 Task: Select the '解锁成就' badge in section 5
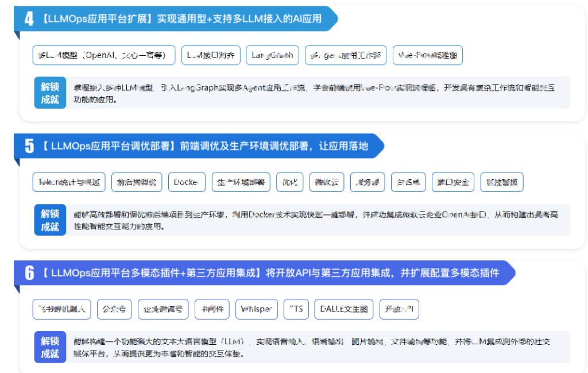(x=51, y=220)
